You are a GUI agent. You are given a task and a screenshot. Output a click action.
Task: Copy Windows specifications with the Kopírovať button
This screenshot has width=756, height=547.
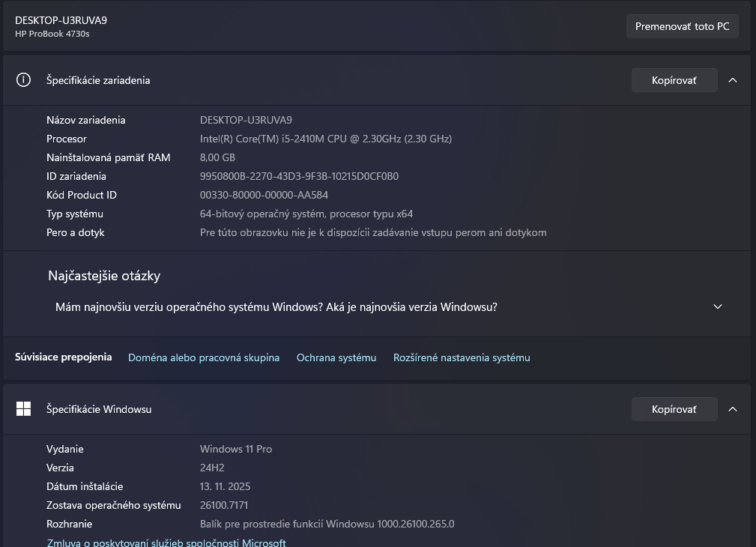click(674, 409)
